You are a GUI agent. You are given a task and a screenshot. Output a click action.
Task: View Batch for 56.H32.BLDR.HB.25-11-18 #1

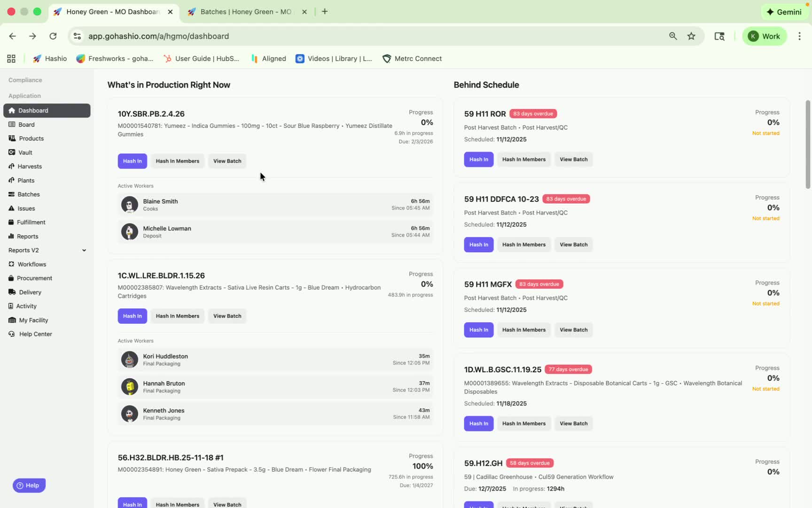click(x=227, y=503)
